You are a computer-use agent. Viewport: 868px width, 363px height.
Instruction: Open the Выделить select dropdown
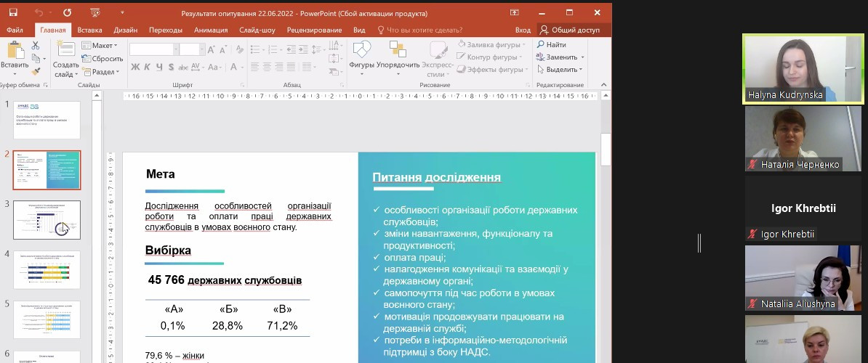click(x=560, y=70)
